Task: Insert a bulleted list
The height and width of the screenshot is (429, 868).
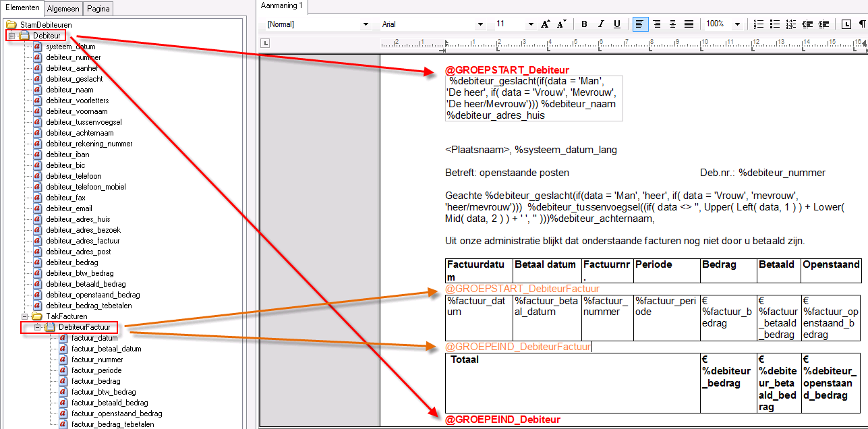Action: (x=775, y=24)
